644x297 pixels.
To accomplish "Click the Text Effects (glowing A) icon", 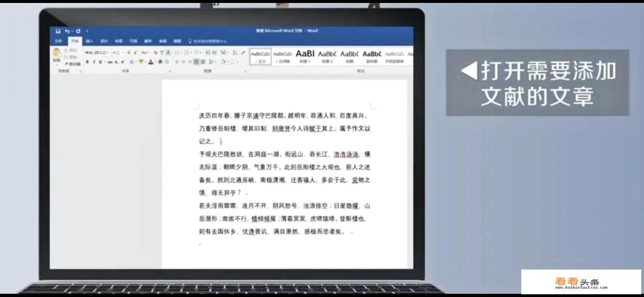I will (131, 62).
